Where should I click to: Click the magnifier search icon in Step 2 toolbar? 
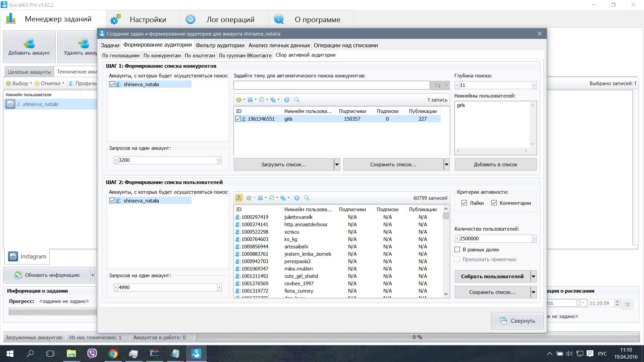pos(307,198)
